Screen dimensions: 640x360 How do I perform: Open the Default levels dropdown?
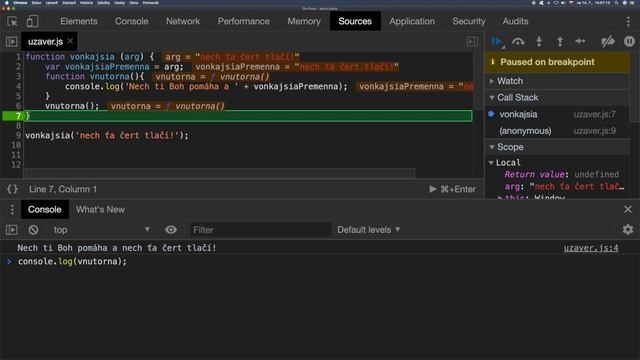(369, 230)
